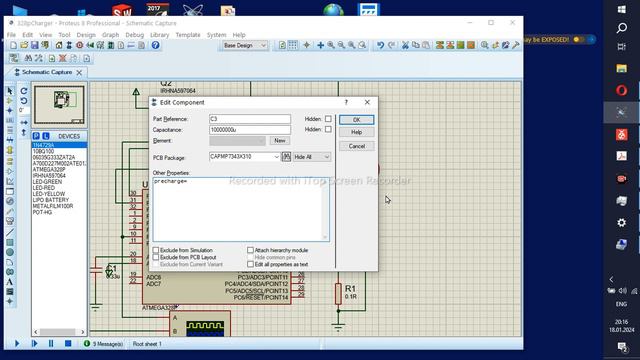Toggle the EXPOSED banner switch
The height and width of the screenshot is (360, 640).
(x=578, y=40)
